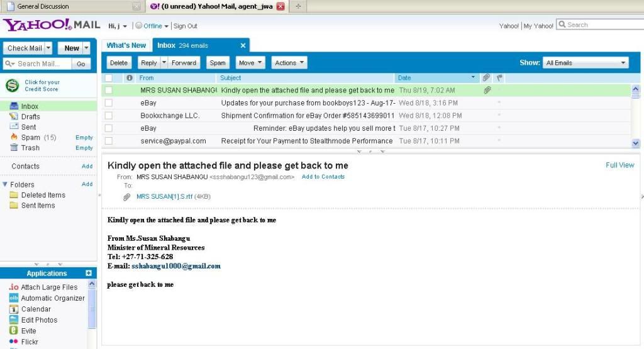Click the Calendar application icon
Screen dimensions: 644x349
[x=14, y=309]
